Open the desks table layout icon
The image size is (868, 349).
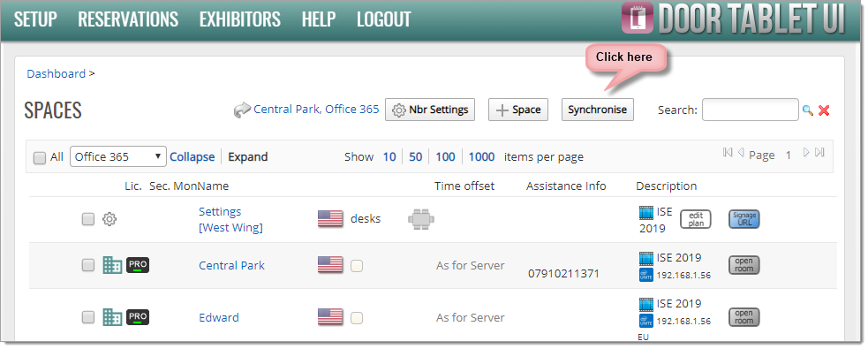pyautogui.click(x=421, y=219)
